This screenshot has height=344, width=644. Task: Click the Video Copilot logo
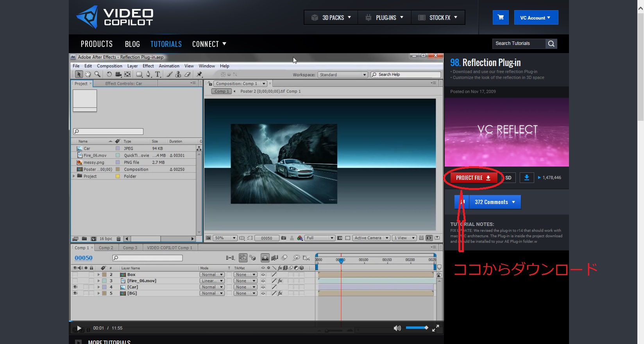[x=114, y=17]
